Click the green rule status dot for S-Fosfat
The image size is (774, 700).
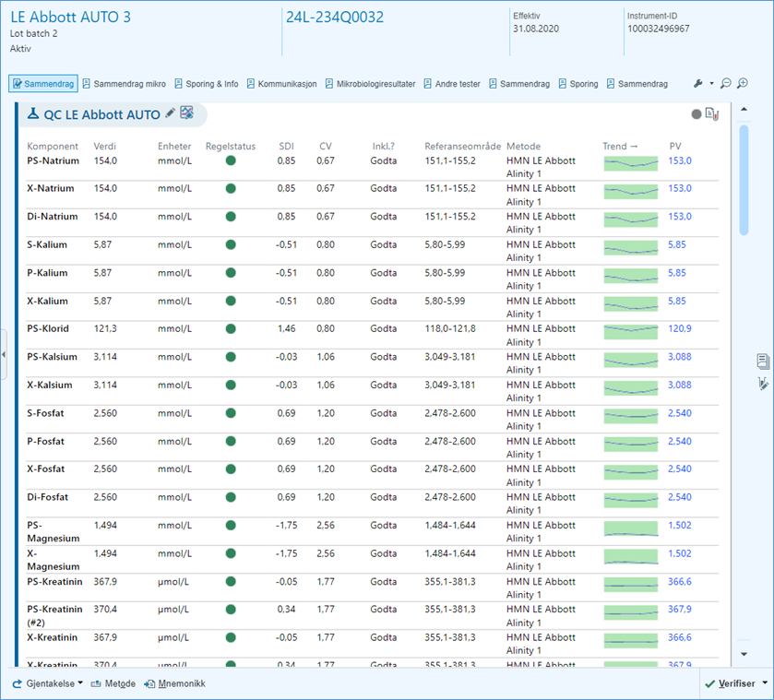point(231,413)
